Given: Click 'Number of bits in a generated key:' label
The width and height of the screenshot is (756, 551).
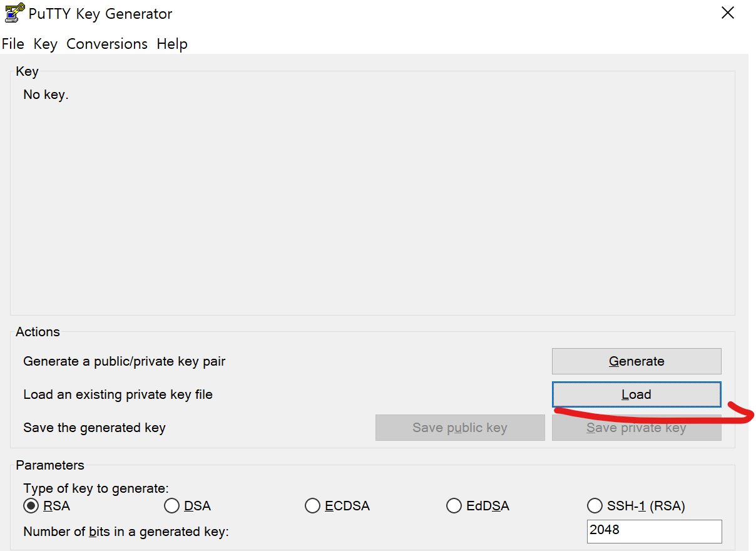Looking at the screenshot, I should [126, 532].
